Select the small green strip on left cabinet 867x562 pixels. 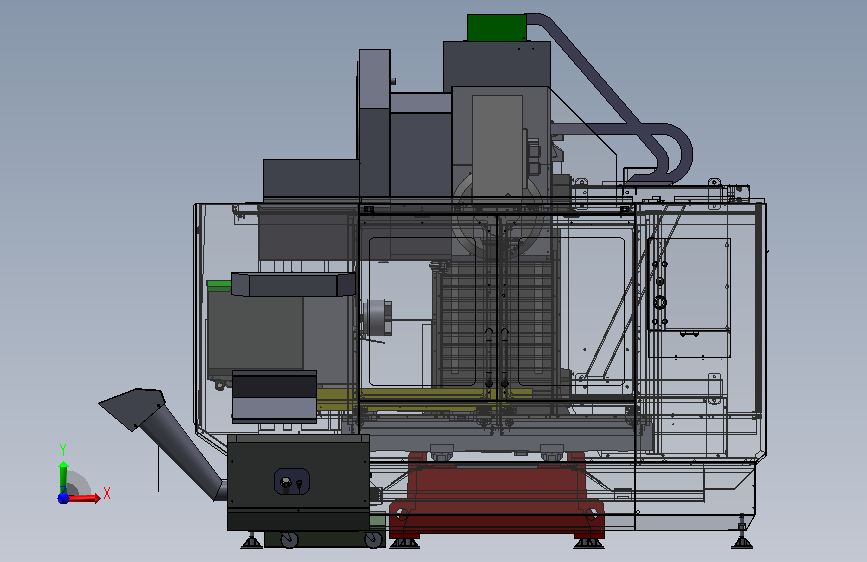(219, 285)
